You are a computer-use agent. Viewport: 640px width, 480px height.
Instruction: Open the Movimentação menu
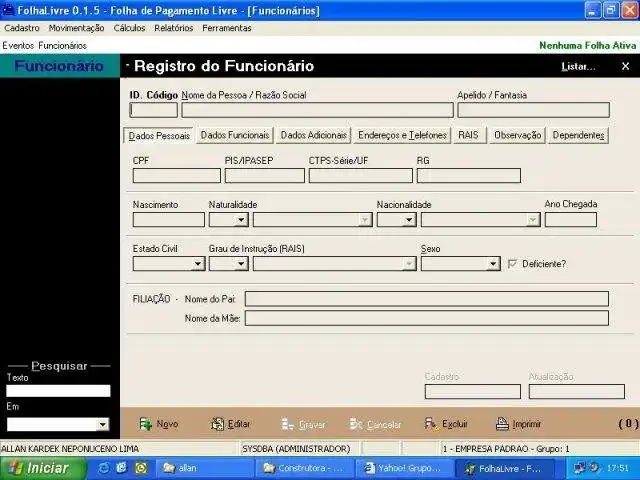pos(76,28)
